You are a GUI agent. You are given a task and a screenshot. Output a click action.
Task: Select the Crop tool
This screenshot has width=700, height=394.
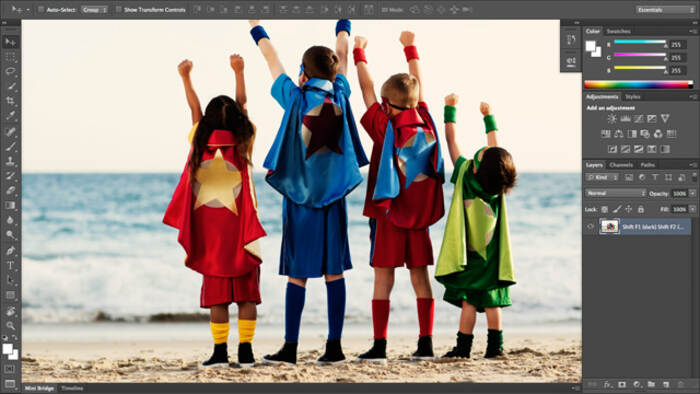pyautogui.click(x=10, y=101)
